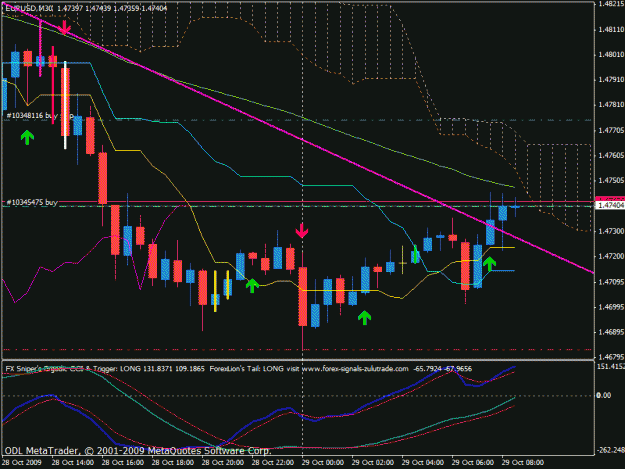The height and width of the screenshot is (469, 625).
Task: Click the 28 Oct 22:00 time label
Action: click(273, 463)
